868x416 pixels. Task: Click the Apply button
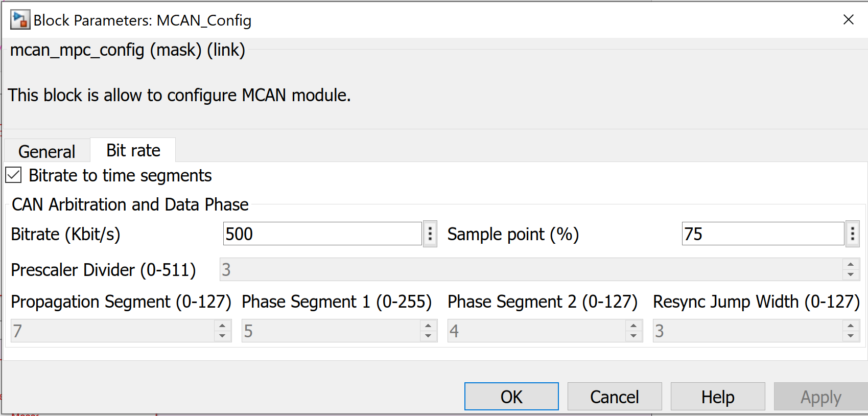(x=820, y=397)
